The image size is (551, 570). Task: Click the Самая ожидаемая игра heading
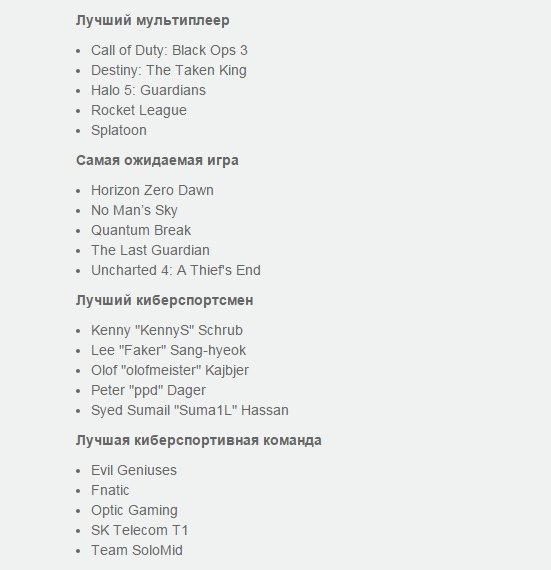157,160
